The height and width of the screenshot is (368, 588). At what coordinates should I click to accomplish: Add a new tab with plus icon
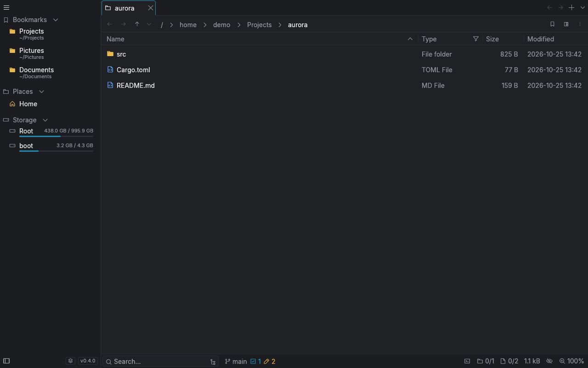571,8
